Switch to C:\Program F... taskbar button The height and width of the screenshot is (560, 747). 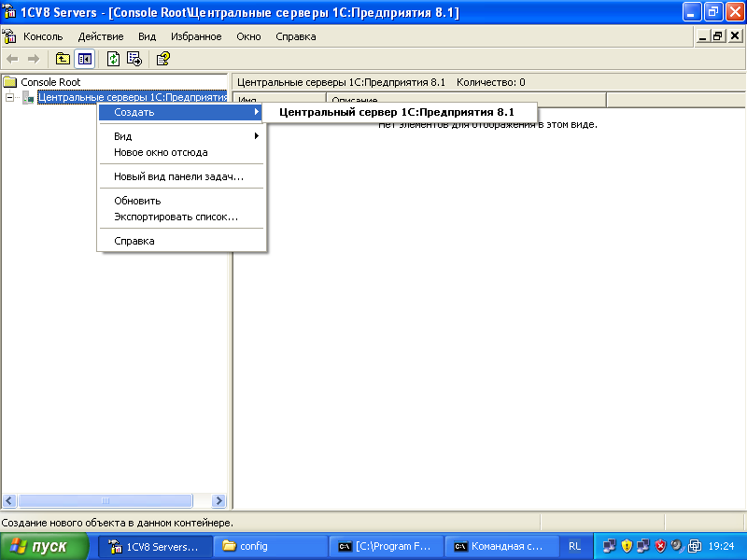[x=387, y=547]
